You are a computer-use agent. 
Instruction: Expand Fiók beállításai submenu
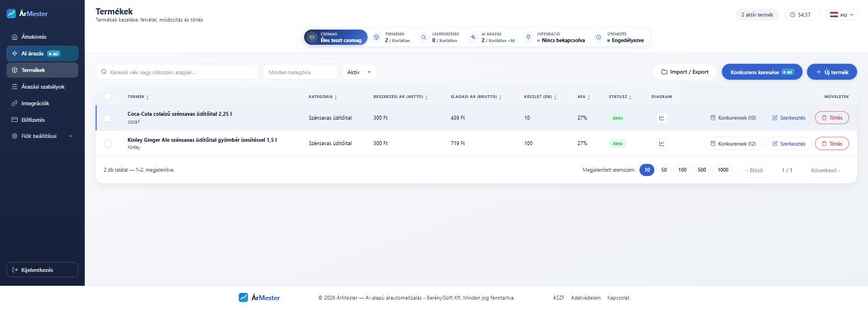click(x=42, y=136)
